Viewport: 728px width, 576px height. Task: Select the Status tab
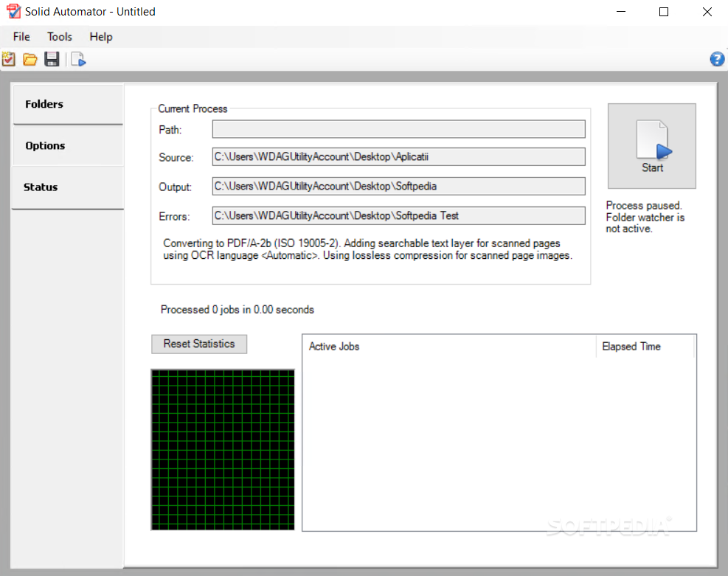(x=68, y=187)
